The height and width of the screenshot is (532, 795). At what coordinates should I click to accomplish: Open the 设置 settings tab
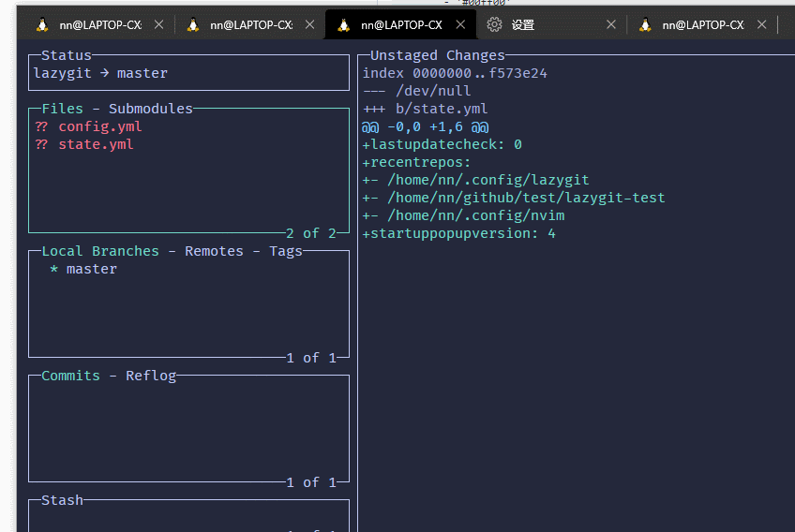click(551, 24)
